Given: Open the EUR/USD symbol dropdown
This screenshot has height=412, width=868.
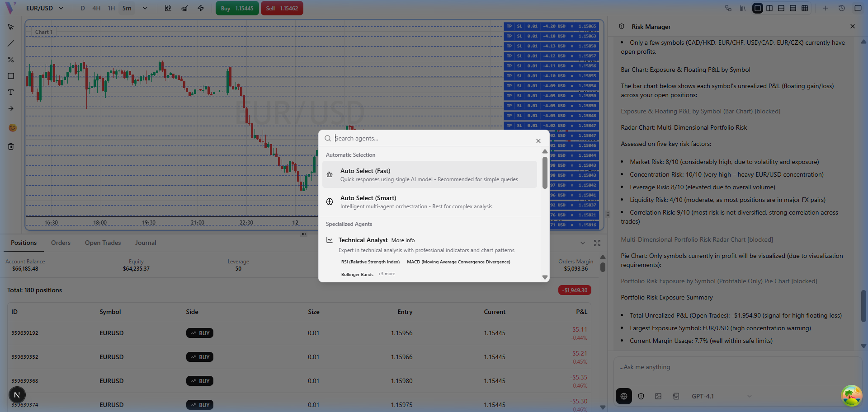Looking at the screenshot, I should click(x=44, y=8).
